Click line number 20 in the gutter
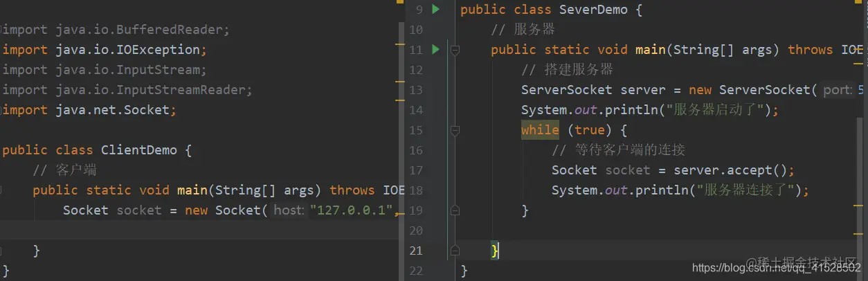868x281 pixels. tap(416, 230)
